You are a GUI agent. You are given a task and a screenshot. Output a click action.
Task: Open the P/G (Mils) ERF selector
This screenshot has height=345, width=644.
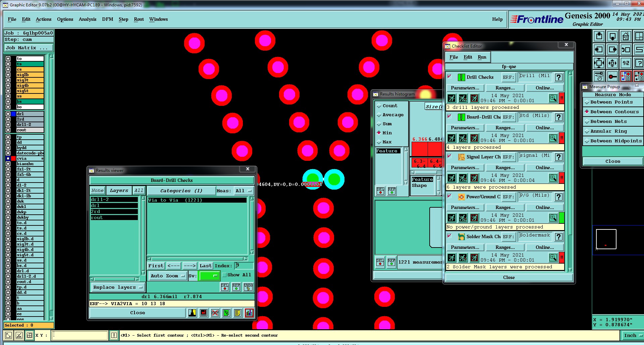click(535, 197)
